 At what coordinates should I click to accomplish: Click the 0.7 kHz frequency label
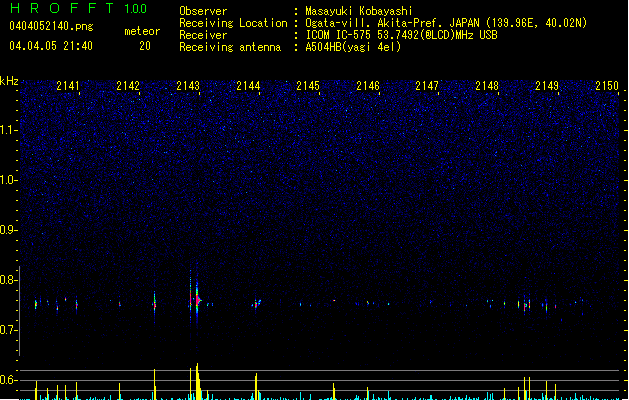8,330
